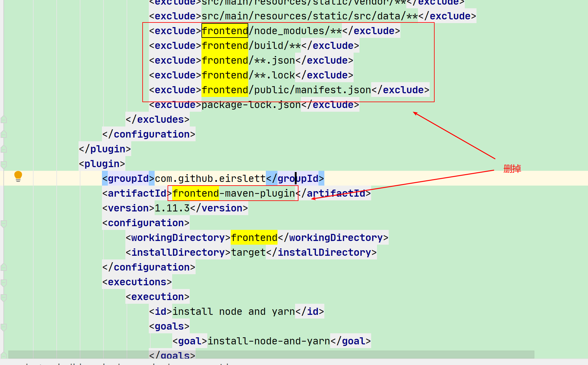This screenshot has width=588, height=365.
Task: Collapse the <executions> block
Action: (4, 283)
